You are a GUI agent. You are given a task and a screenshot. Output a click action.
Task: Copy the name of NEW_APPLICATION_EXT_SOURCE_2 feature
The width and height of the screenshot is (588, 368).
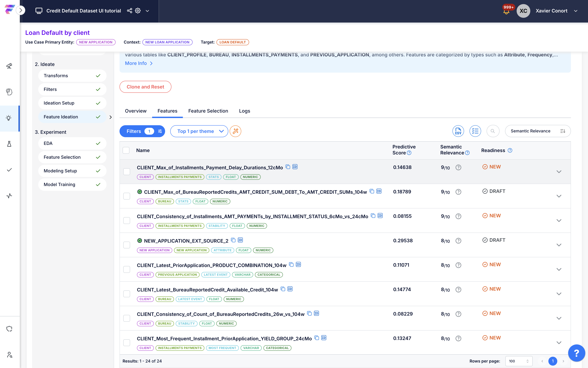[233, 240]
